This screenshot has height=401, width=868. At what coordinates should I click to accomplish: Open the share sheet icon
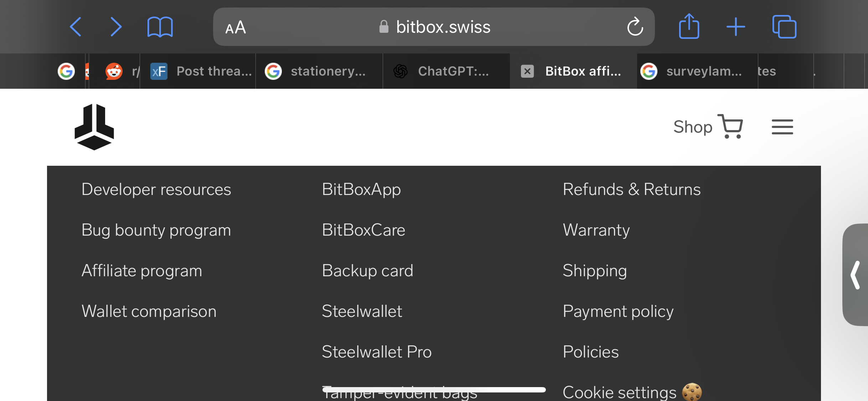coord(689,26)
